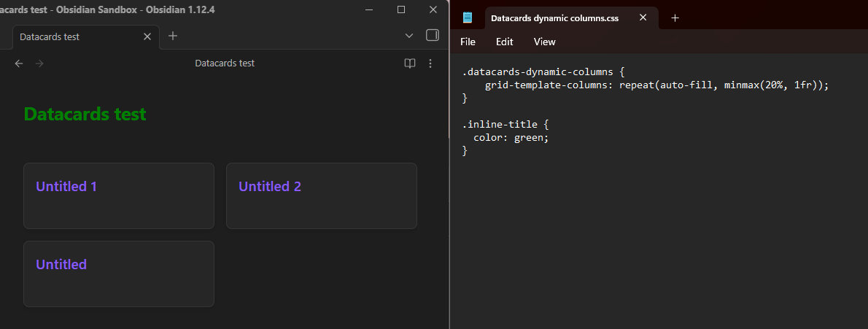The image size is (868, 329).
Task: Open the Untitled card link
Action: tap(61, 265)
